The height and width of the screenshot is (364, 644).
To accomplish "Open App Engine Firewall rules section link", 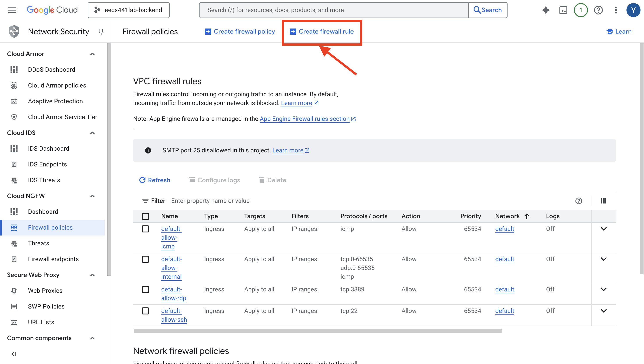I will tap(304, 119).
